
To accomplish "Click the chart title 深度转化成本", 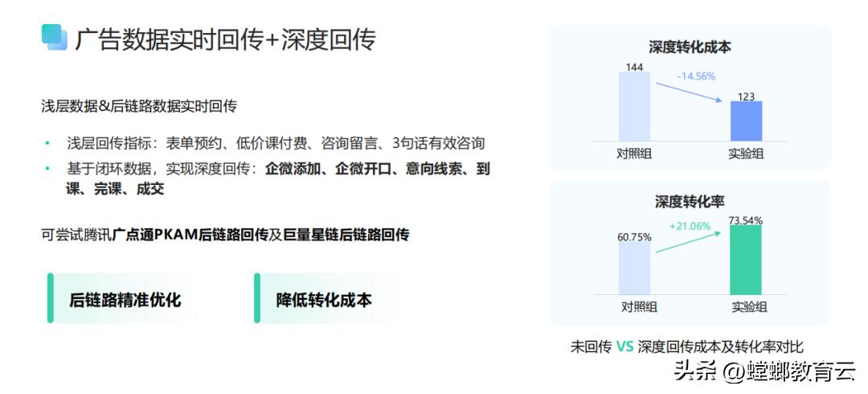I will (690, 47).
